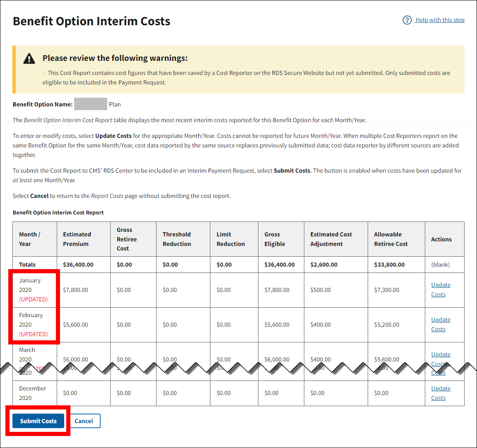Click Update Costs for March 2020
Screen dimensions: 477x448
coord(441,355)
